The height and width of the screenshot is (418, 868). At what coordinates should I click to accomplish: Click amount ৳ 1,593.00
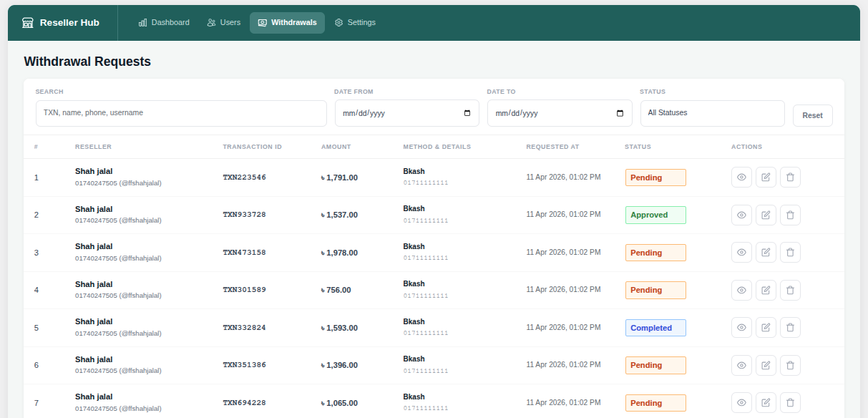click(339, 328)
